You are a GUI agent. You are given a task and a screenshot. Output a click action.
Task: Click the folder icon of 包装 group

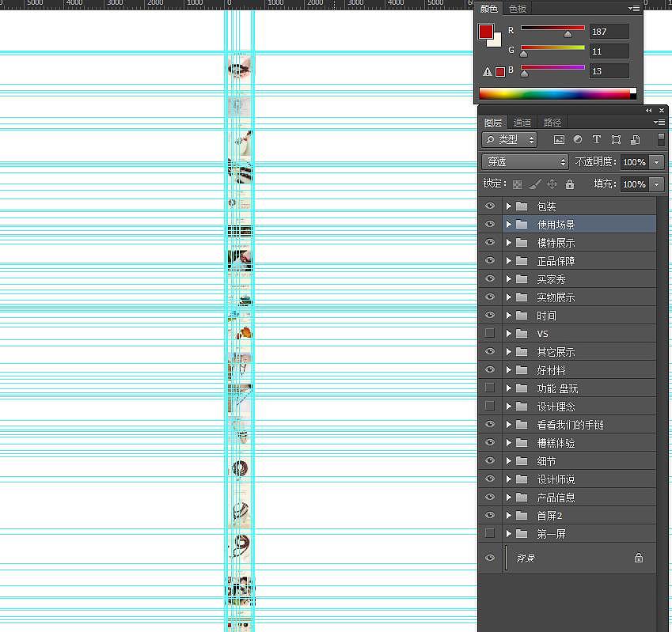pyautogui.click(x=522, y=206)
